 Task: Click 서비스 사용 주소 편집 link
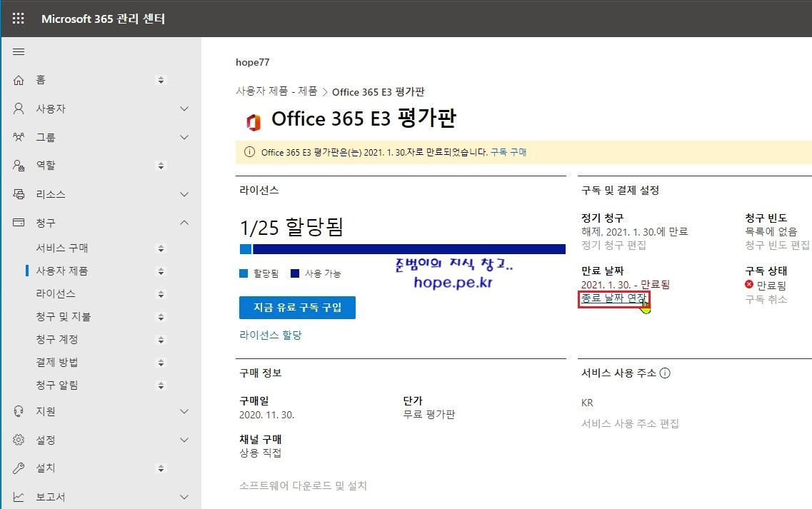point(630,423)
